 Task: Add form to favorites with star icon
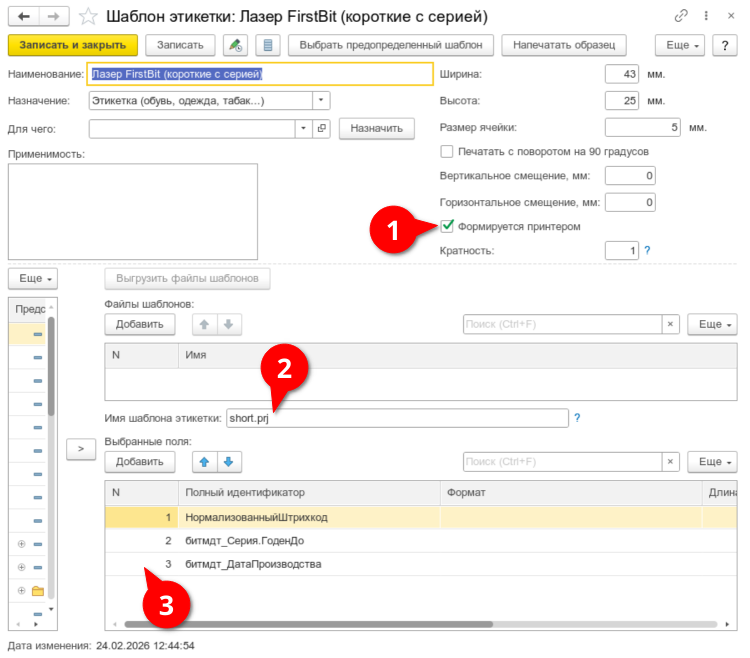(x=88, y=16)
